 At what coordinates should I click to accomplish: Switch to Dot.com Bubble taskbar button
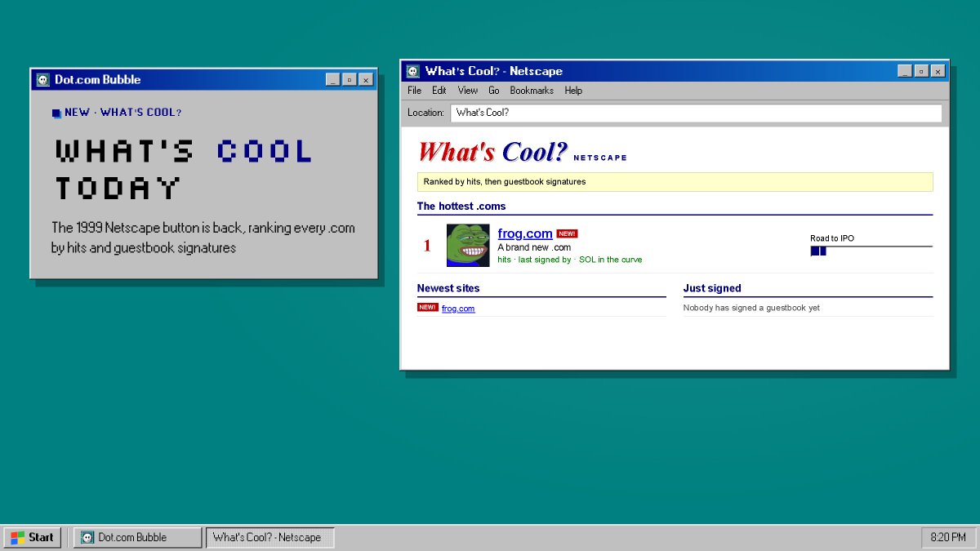point(137,537)
